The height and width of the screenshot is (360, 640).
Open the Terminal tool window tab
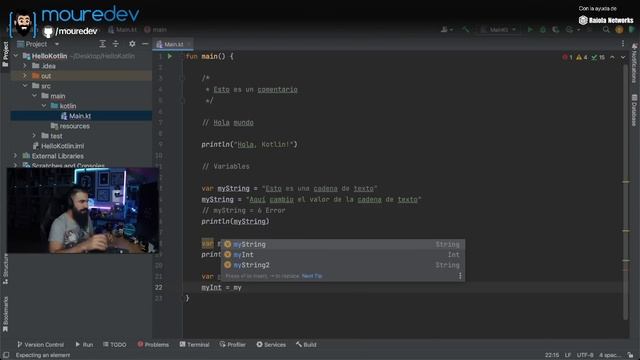pos(194,345)
